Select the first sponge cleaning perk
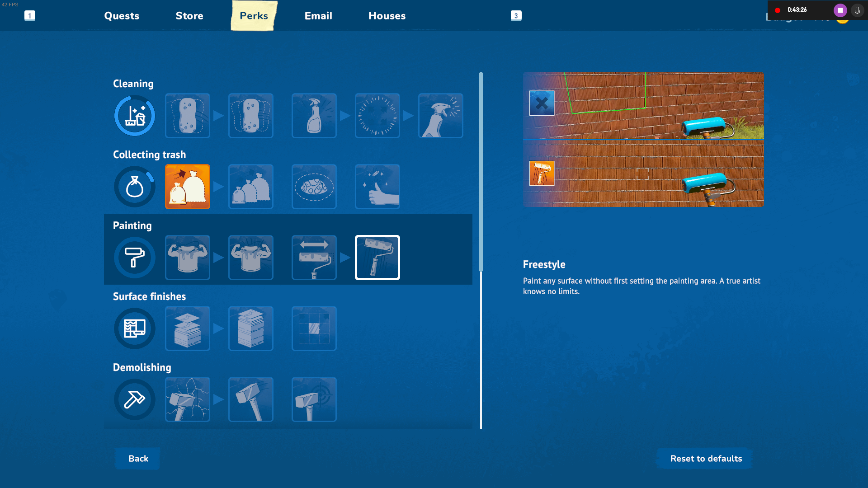The width and height of the screenshot is (868, 488). 188,116
